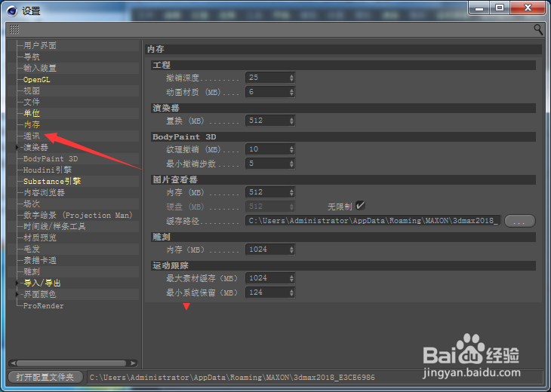Image resolution: width=551 pixels, height=392 pixels.
Task: Select 输入装置 category
Action: (40, 68)
